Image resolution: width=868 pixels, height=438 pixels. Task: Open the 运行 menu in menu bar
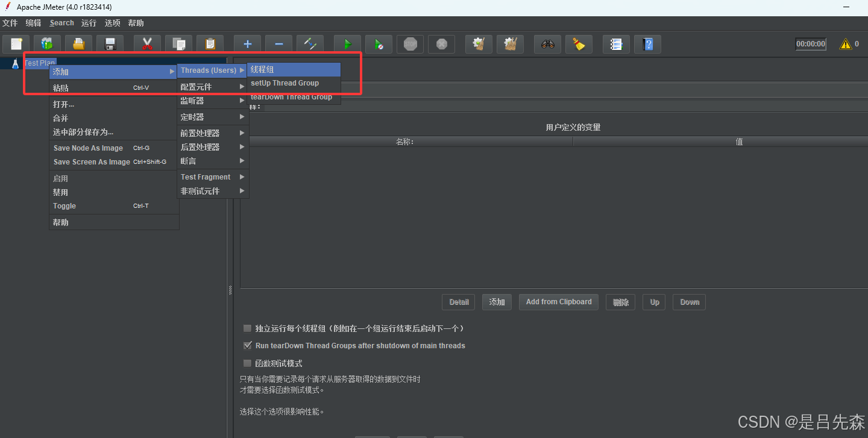pos(89,23)
